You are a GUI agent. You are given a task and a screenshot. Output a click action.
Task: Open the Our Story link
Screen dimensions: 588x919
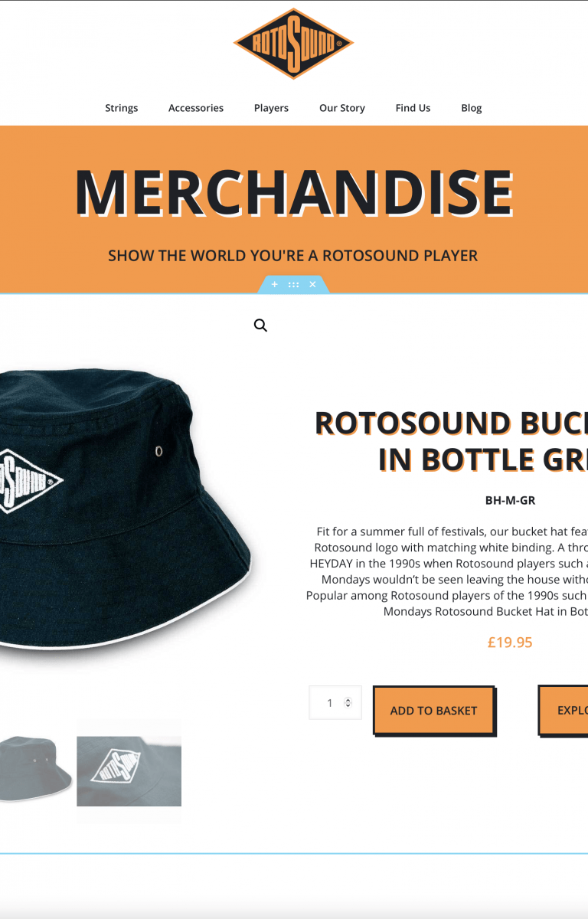click(x=342, y=108)
